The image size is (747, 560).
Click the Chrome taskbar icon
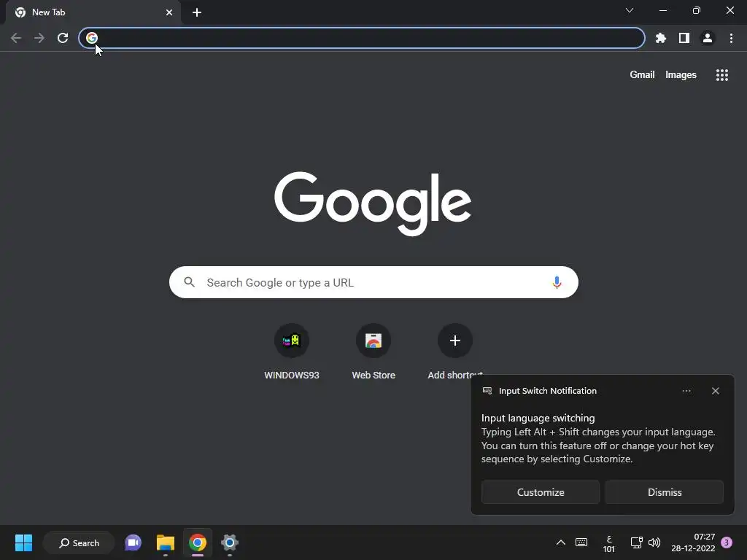[x=197, y=542]
